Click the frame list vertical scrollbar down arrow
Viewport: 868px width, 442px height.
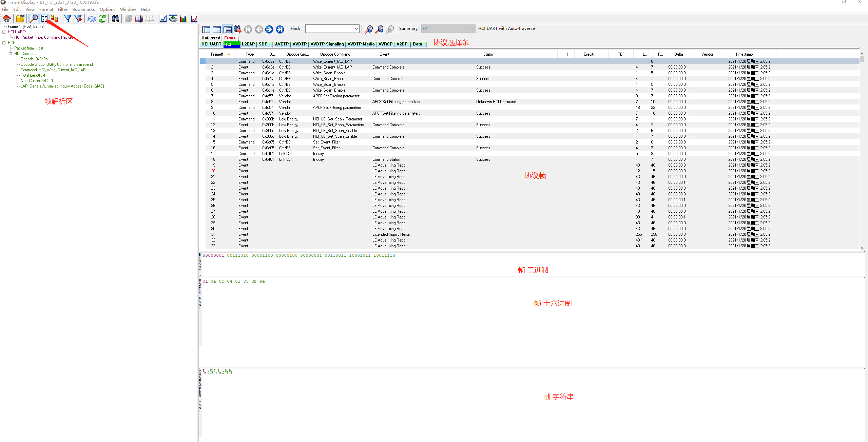coord(862,248)
